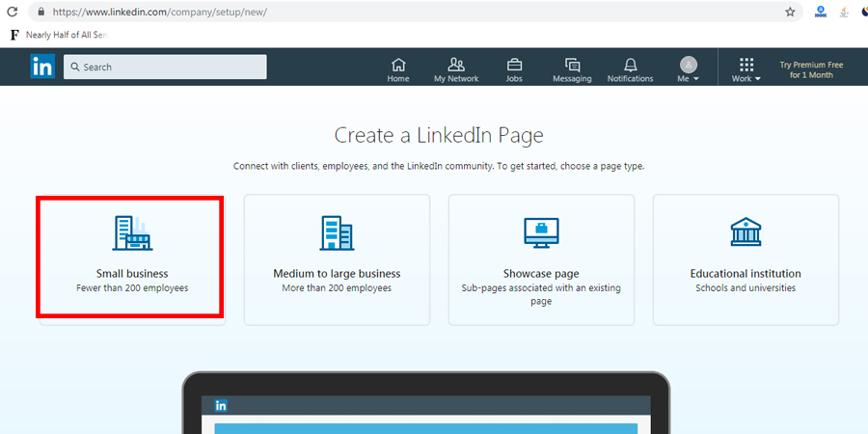Choose the Educational institution heading
The image size is (868, 434).
click(x=746, y=274)
